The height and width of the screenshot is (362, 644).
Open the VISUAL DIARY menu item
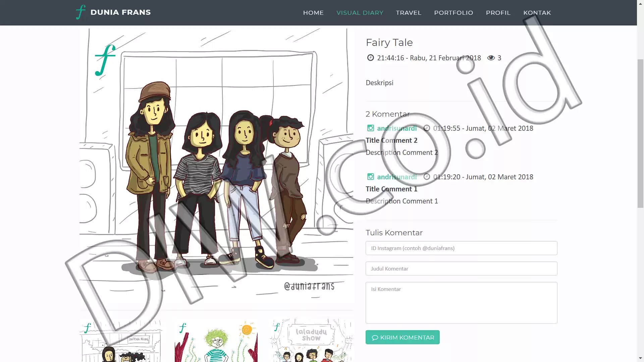point(360,13)
